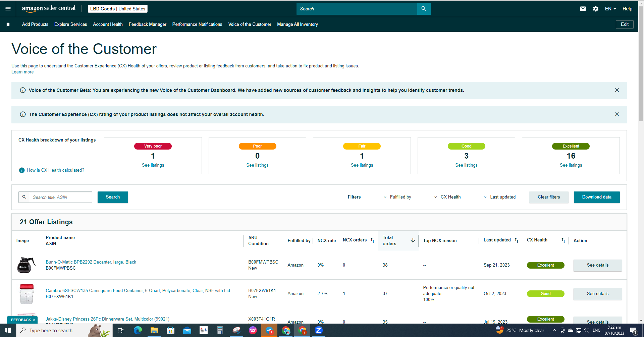Image resolution: width=644 pixels, height=337 pixels.
Task: Focus the top Seller Central search field
Action: (x=357, y=9)
